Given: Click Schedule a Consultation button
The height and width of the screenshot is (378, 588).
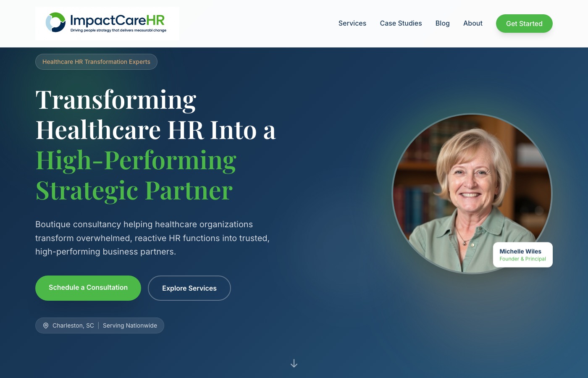Looking at the screenshot, I should (88, 288).
